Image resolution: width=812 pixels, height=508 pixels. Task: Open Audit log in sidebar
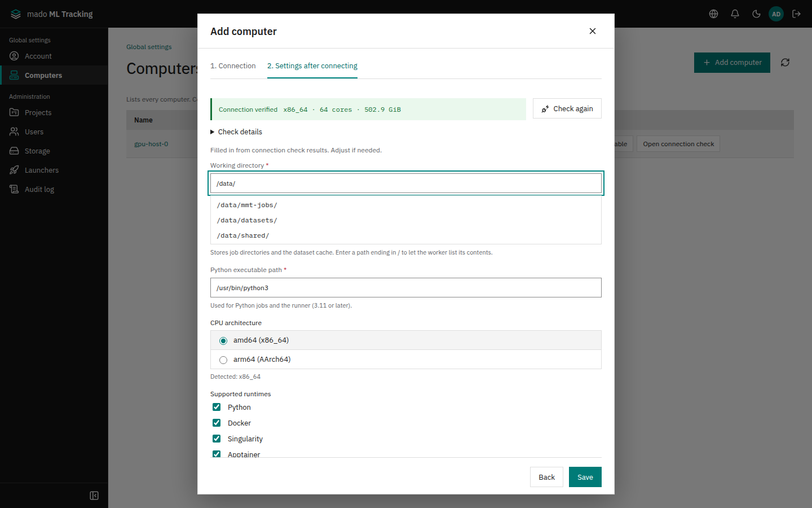(54, 189)
